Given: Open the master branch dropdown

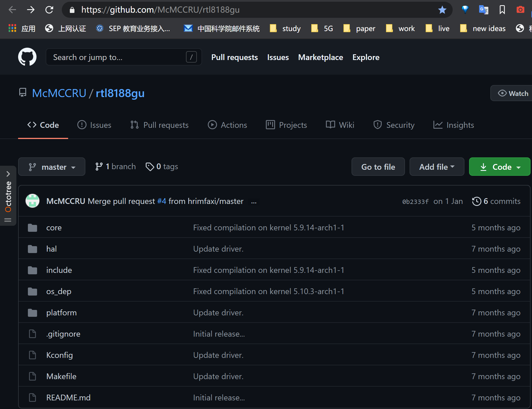Looking at the screenshot, I should tap(52, 167).
